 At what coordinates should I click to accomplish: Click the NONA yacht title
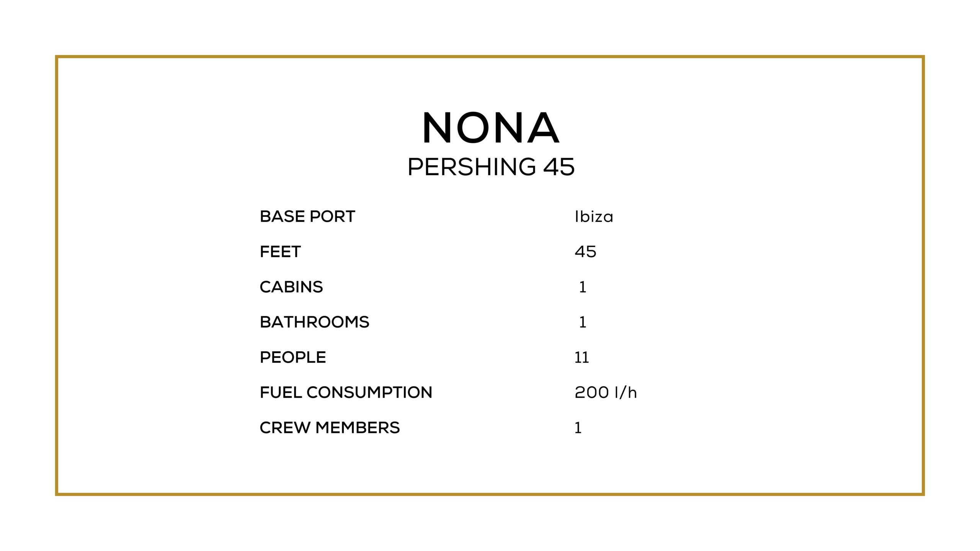click(x=491, y=128)
